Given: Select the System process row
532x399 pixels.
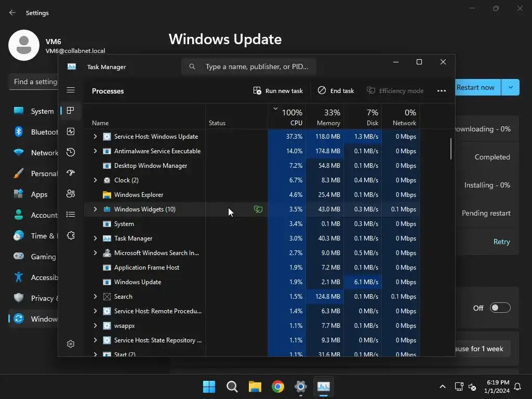Looking at the screenshot, I should tap(252, 224).
